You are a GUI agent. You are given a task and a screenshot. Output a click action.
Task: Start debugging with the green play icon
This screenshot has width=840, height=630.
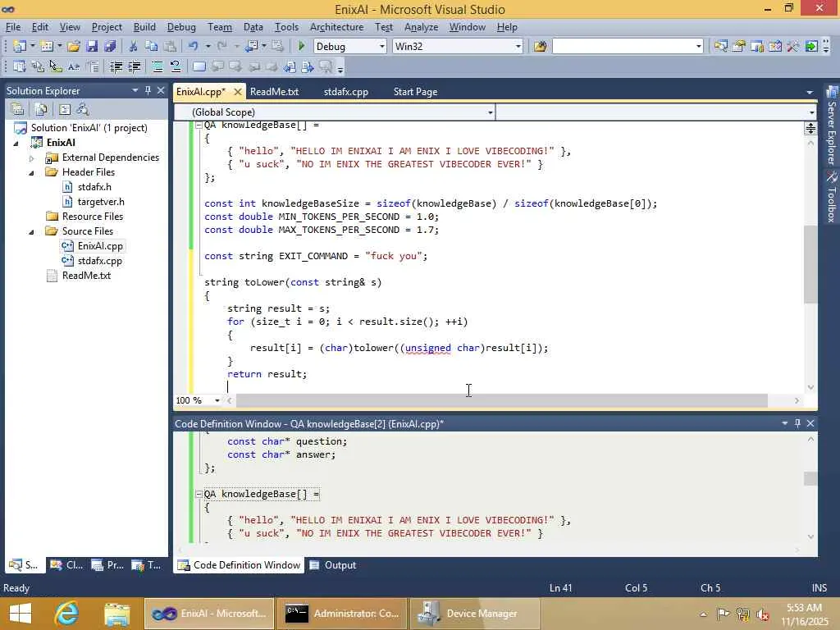301,47
